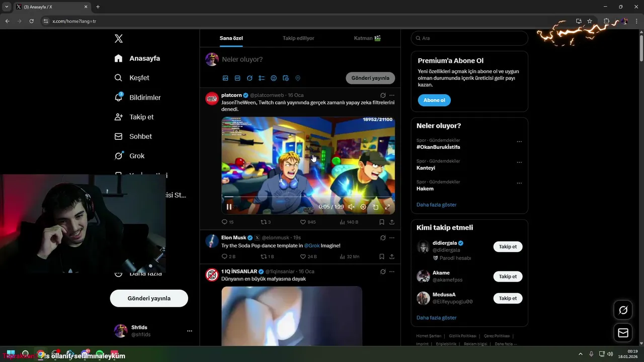Viewport: 644px width, 362px height.
Task: Open more options for Kanteyi trend
Action: pyautogui.click(x=519, y=162)
